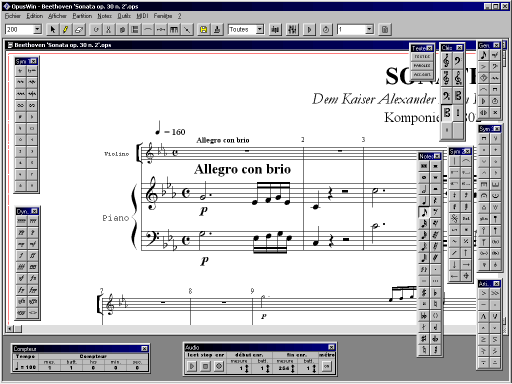Click the play button in Audio panel

click(192, 366)
